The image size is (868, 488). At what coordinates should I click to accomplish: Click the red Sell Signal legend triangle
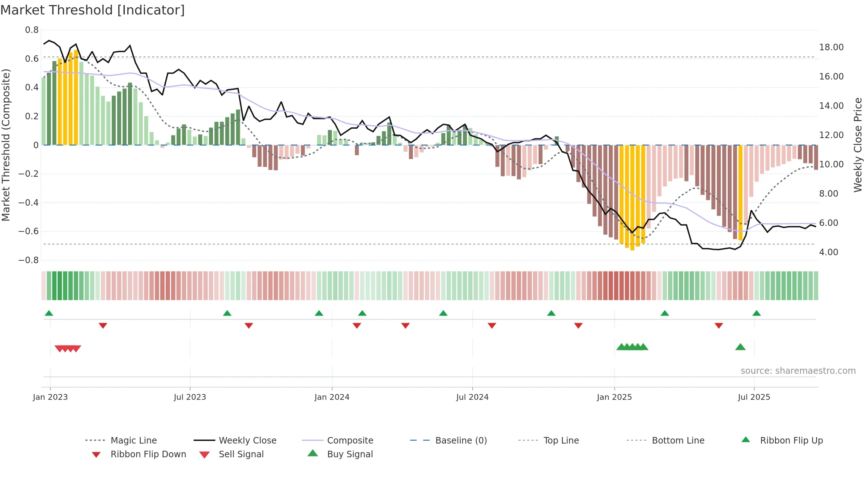[204, 455]
